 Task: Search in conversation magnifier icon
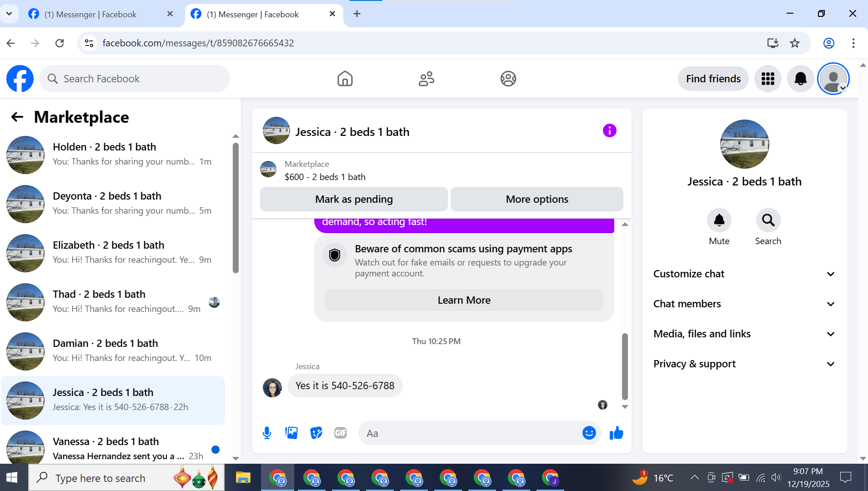(768, 220)
